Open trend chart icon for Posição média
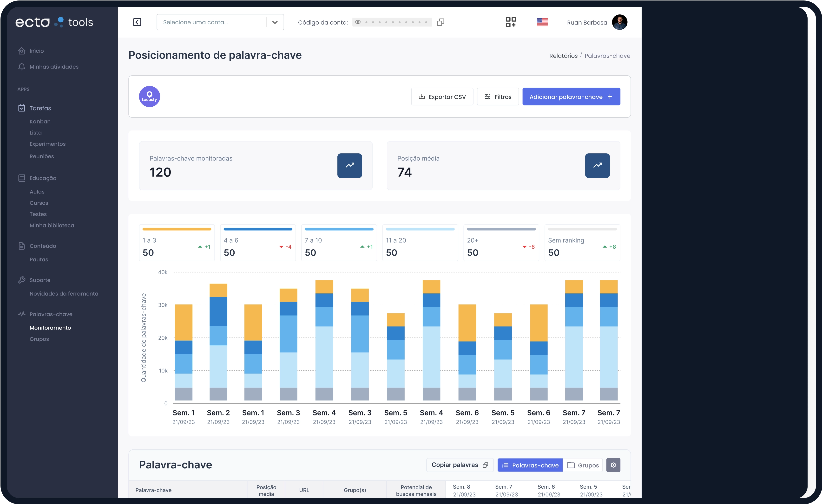Image resolution: width=822 pixels, height=504 pixels. [597, 166]
